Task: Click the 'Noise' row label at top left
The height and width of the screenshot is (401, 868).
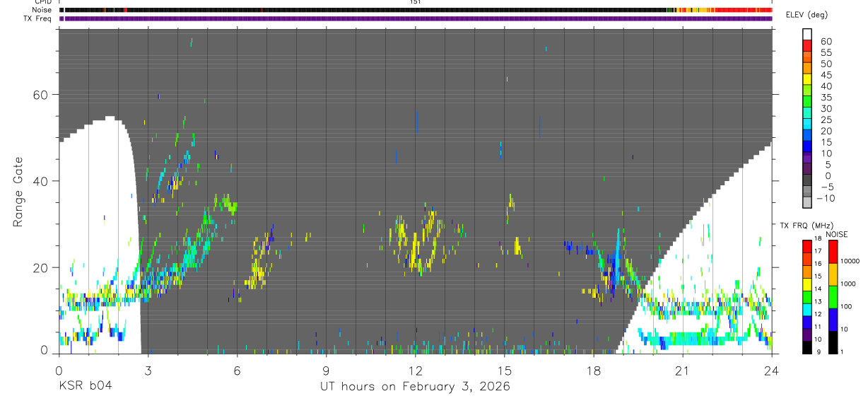Action: pyautogui.click(x=42, y=10)
